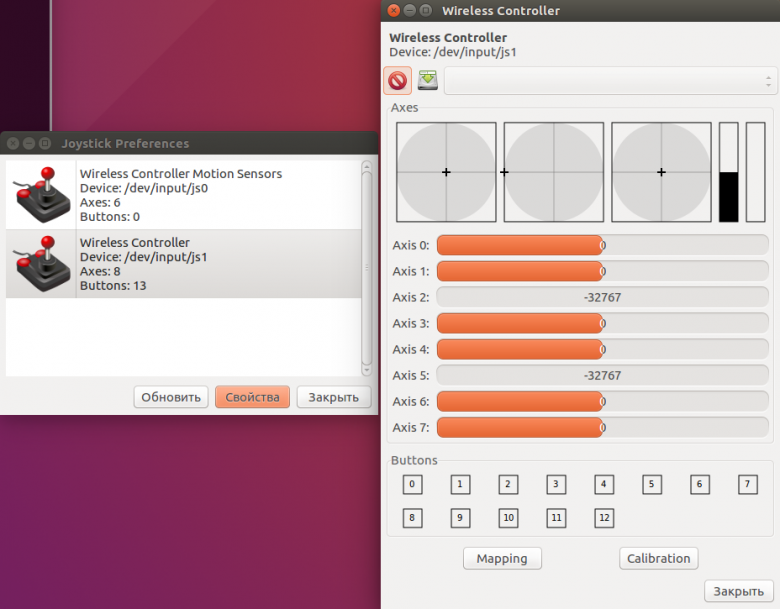Image resolution: width=780 pixels, height=609 pixels.
Task: Click the Обновить button
Action: coord(171,397)
